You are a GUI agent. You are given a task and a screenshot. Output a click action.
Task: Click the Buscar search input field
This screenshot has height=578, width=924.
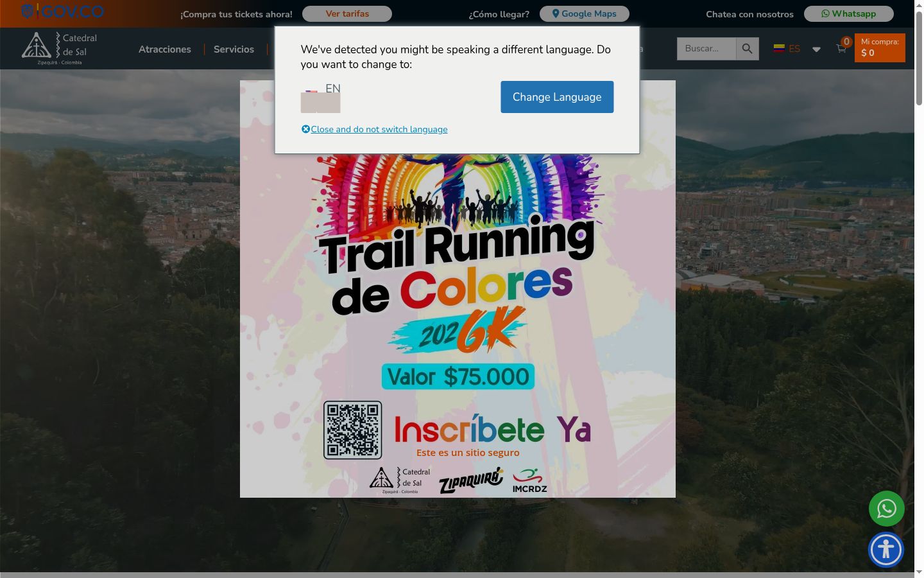click(706, 49)
